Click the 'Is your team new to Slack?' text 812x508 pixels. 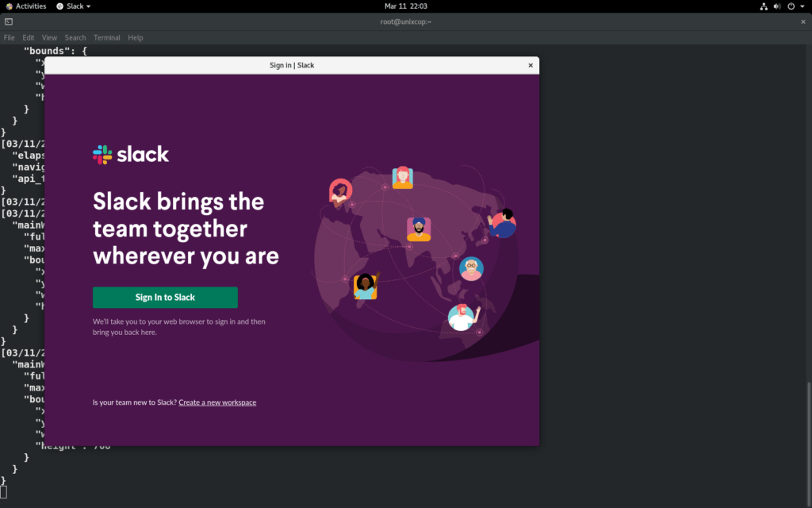(x=135, y=402)
